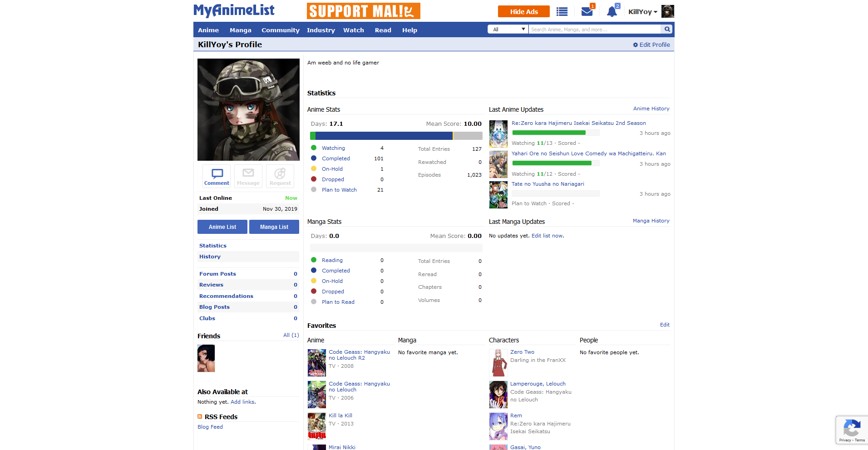Open the notifications bell icon

(x=612, y=11)
